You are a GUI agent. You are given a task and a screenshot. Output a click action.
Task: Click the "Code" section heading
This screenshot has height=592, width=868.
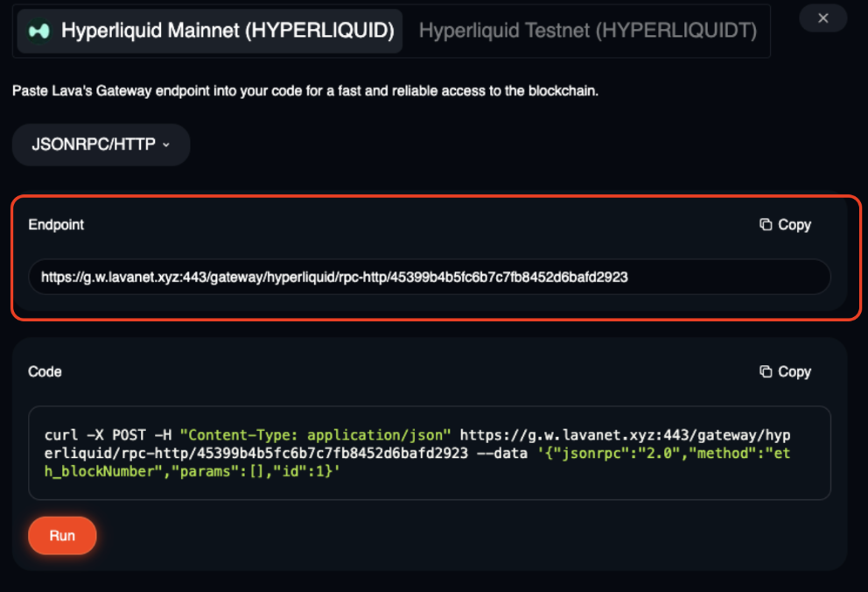[x=45, y=372]
